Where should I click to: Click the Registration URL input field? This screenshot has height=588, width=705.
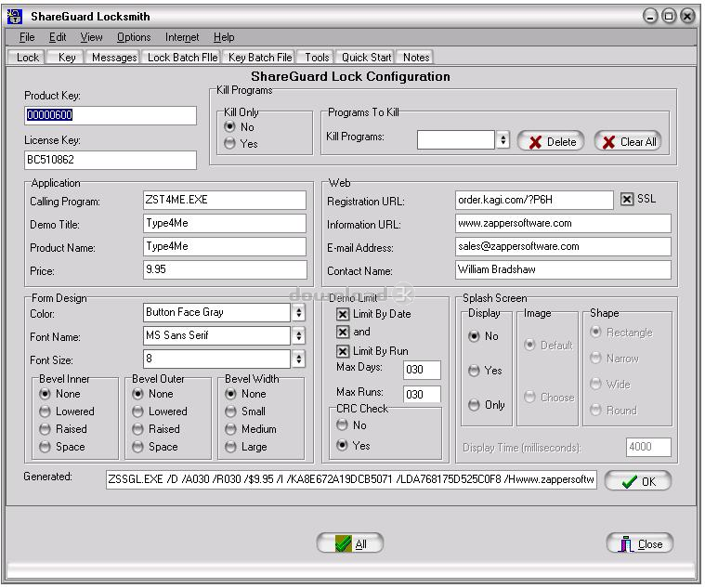coord(534,200)
